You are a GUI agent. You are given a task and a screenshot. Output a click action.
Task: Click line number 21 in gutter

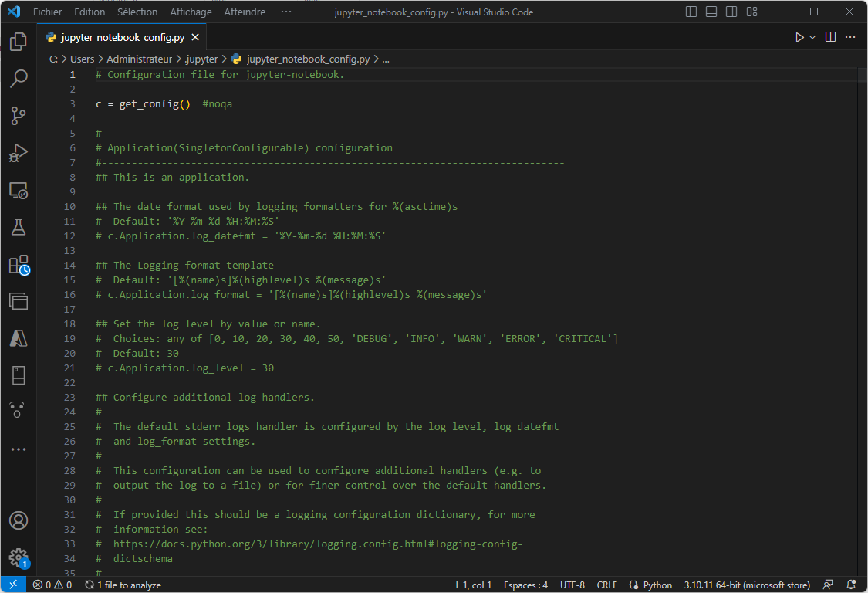[69, 368]
